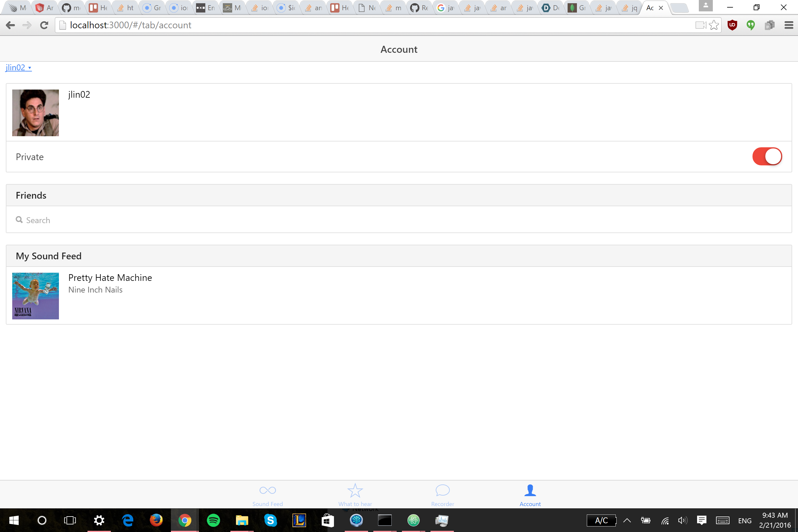Screen dimensions: 798x532
Task: Switch to the GitHub Re browser tab
Action: (419, 8)
